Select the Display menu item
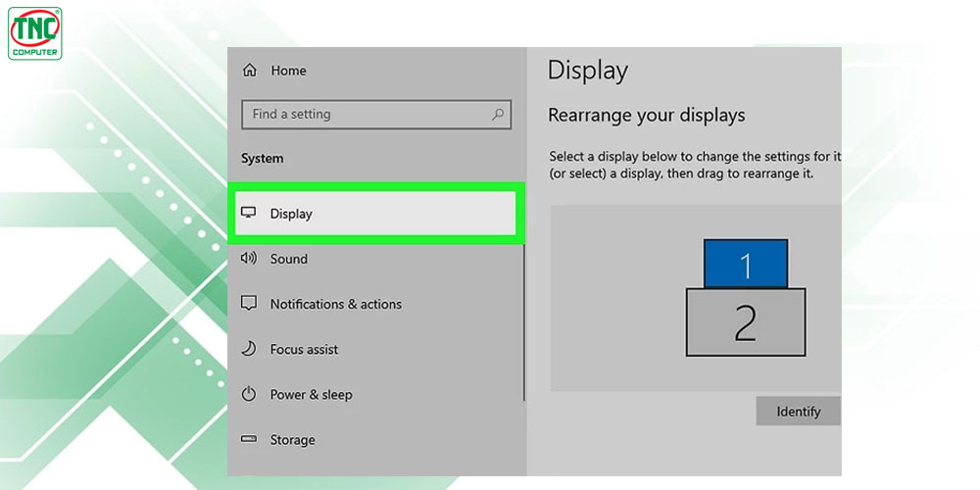980x490 pixels. tap(375, 214)
